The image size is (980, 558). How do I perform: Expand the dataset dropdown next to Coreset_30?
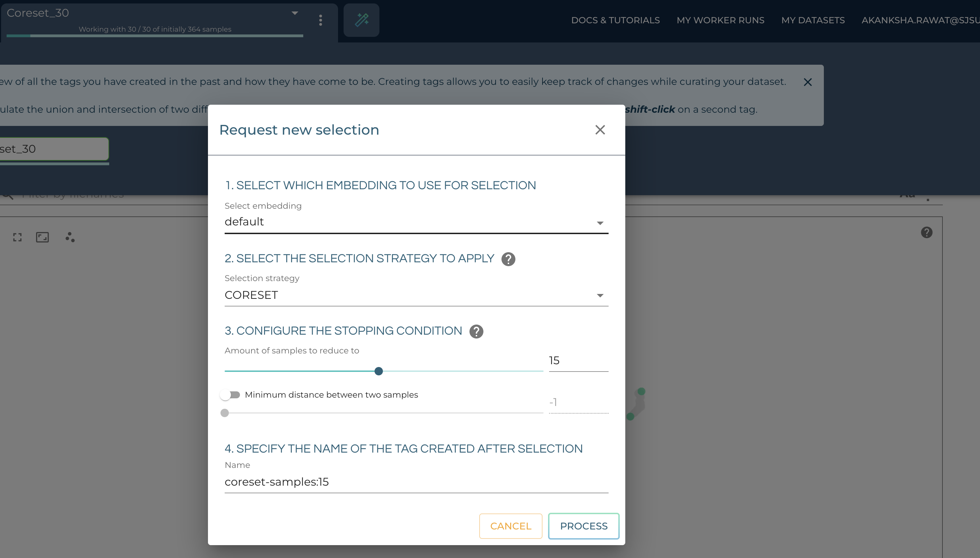(x=294, y=13)
